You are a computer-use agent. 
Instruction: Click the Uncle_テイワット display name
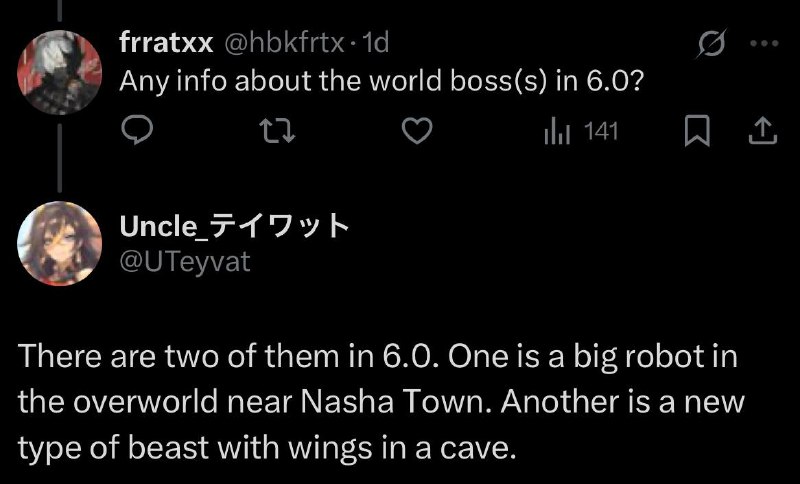[x=234, y=227]
